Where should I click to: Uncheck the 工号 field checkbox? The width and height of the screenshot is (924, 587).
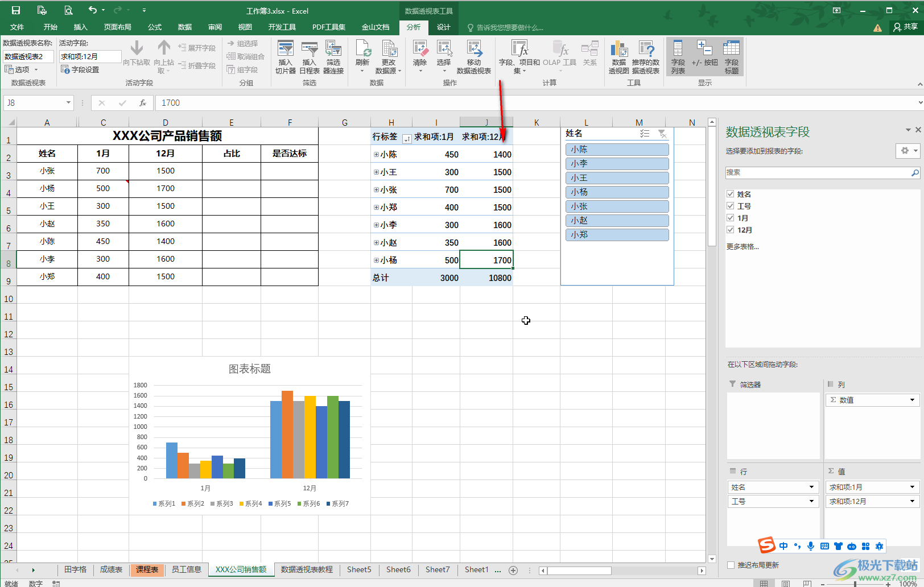coord(731,206)
